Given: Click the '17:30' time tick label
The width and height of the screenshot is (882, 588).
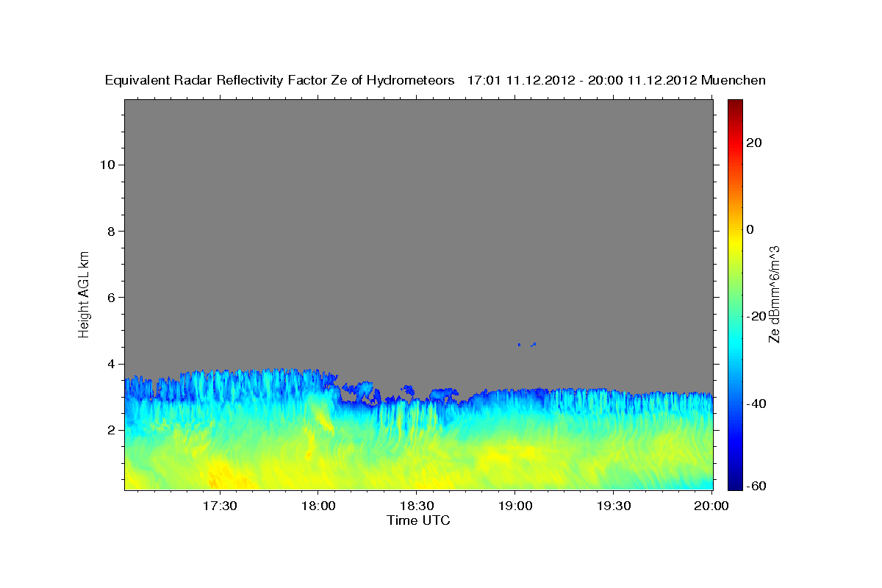Looking at the screenshot, I should click(219, 506).
